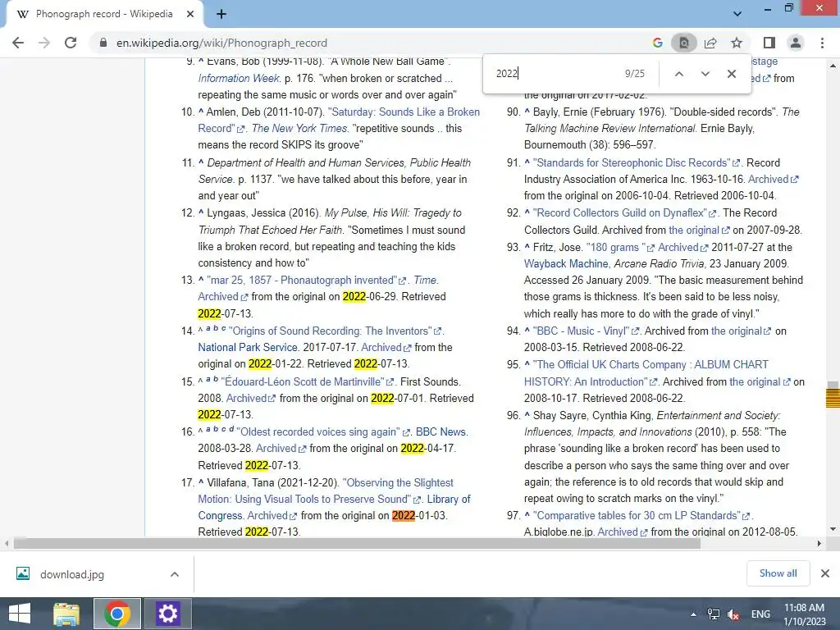Open National Park Service link
The height and width of the screenshot is (630, 840).
coord(248,348)
